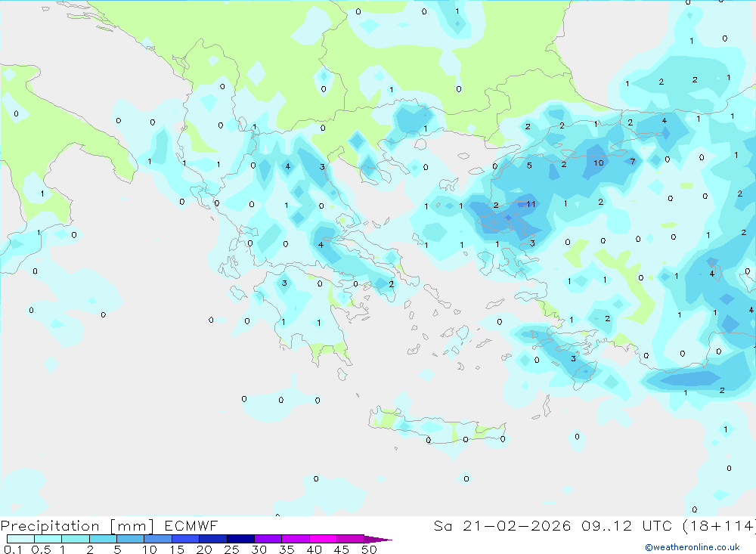The width and height of the screenshot is (756, 554).
Task: Click the 'Precipitation [mm]' title text
Action: pyautogui.click(x=77, y=526)
